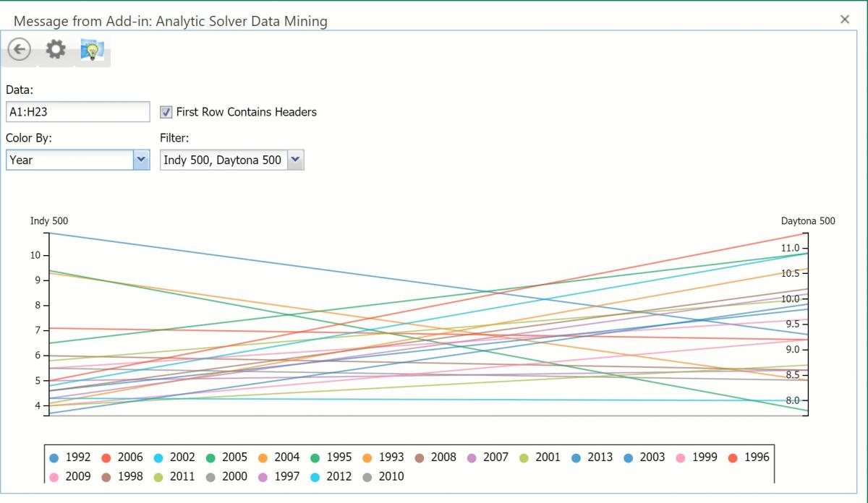Expand the Color By Year dropdown
This screenshot has width=868, height=503.
point(140,160)
